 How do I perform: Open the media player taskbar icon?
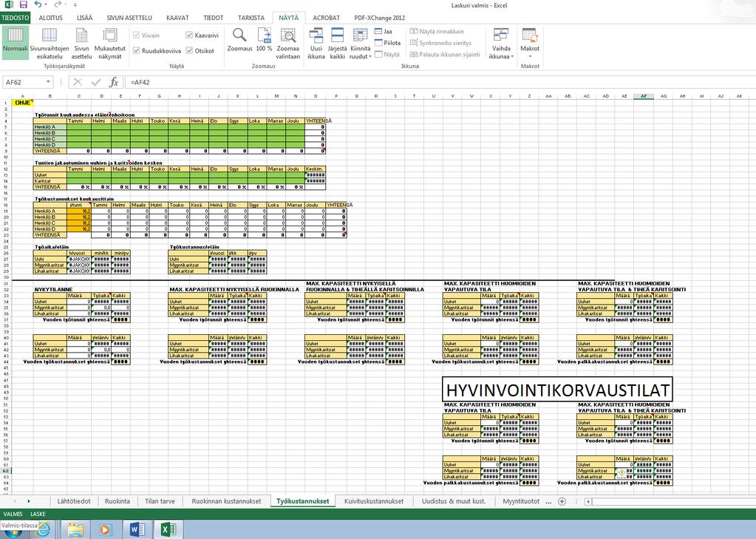click(x=105, y=530)
